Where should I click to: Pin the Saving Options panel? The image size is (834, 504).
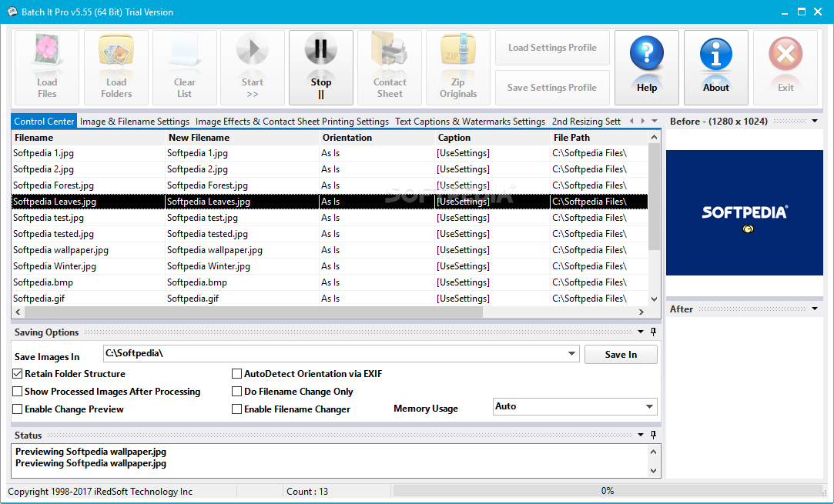(653, 332)
